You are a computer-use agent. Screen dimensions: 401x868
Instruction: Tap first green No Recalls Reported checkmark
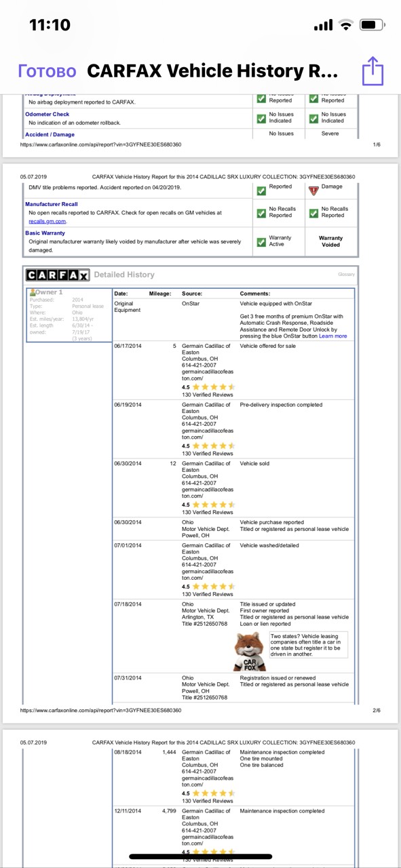(261, 213)
